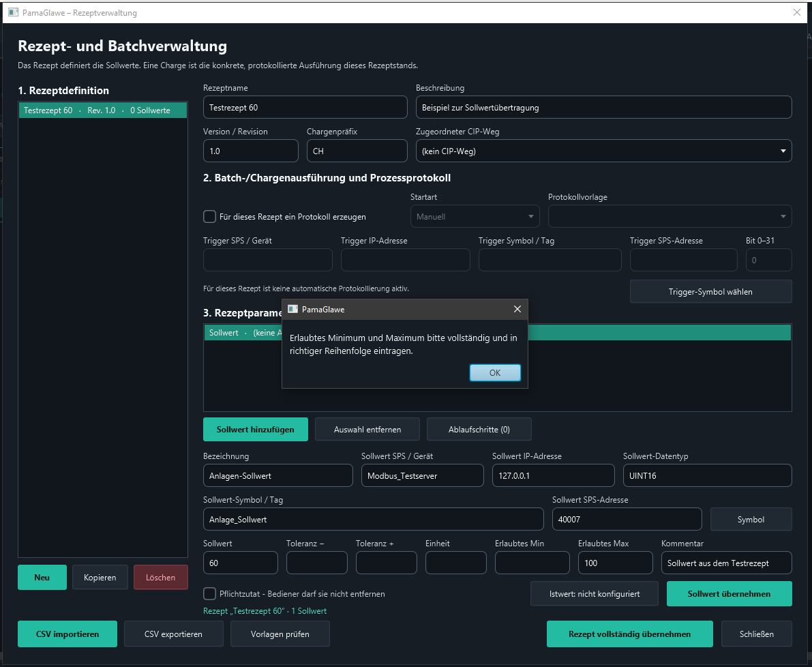Click the Trigger Symbol / Tag field

[550, 260]
